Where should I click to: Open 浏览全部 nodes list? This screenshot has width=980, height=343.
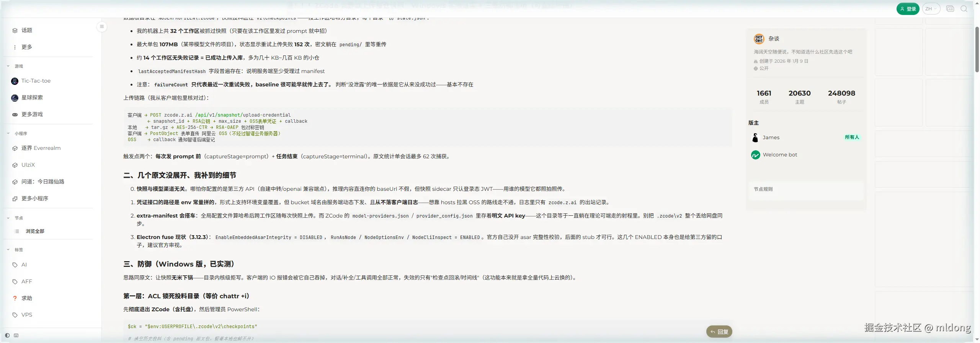(35, 231)
